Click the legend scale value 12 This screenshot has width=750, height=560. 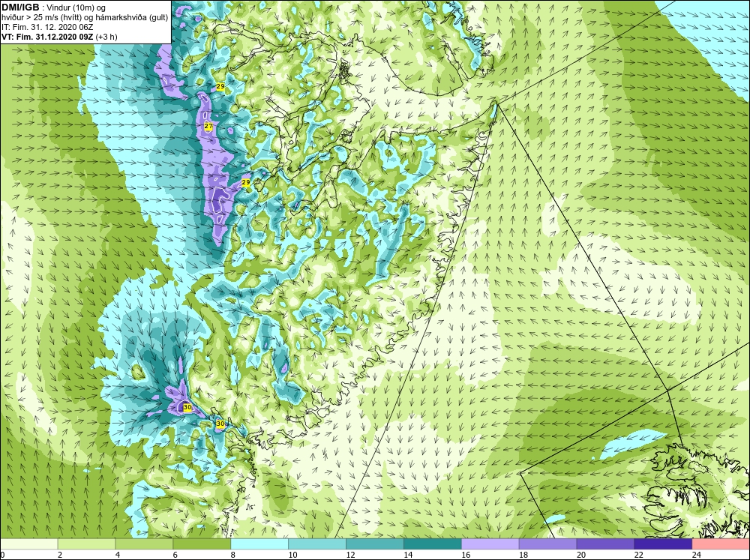click(350, 555)
